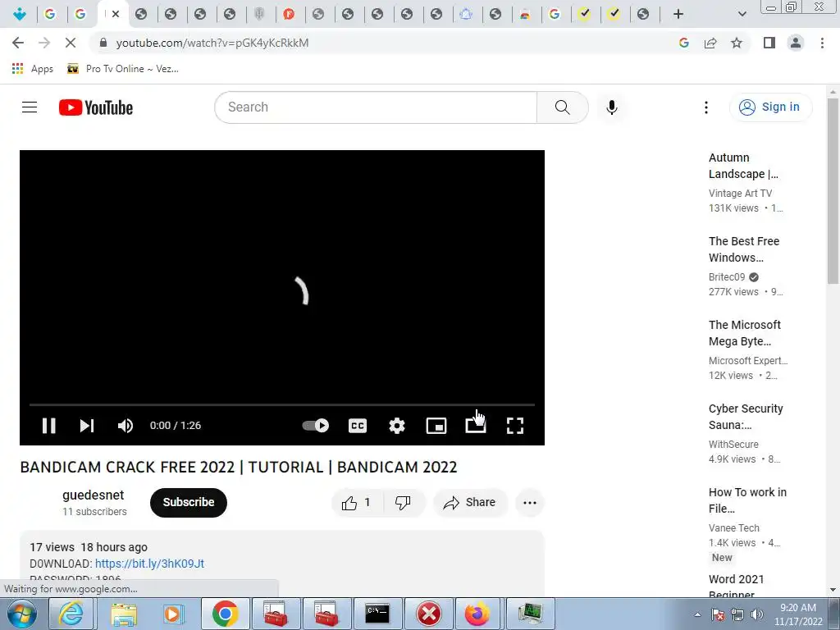Launch Internet Explorer from taskbar
The image size is (840, 630).
pyautogui.click(x=71, y=614)
